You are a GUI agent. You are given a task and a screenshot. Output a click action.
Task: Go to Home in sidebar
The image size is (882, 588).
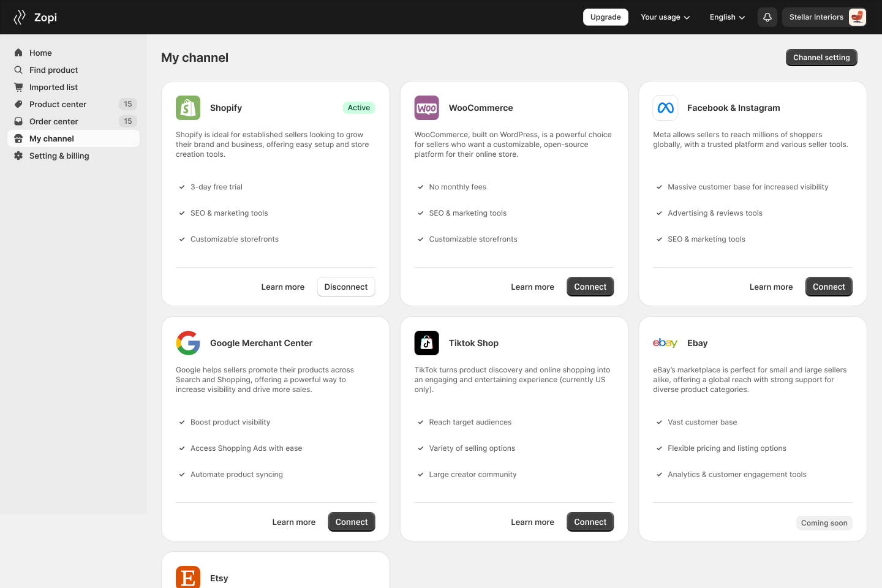73,53
